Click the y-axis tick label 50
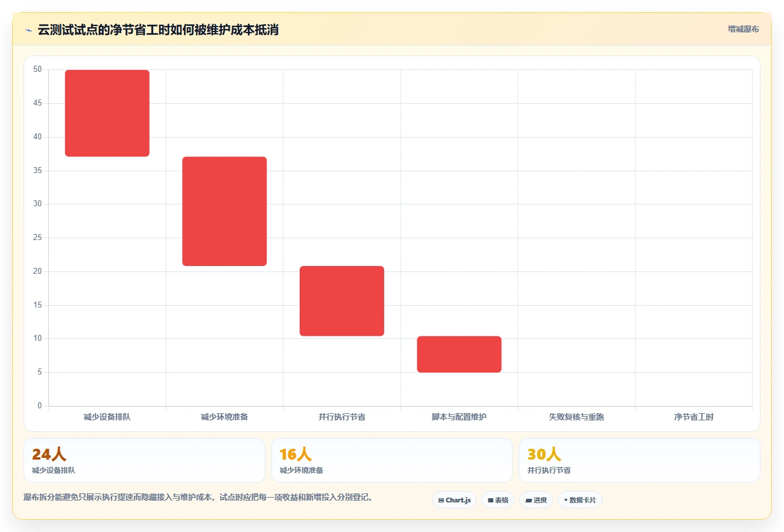 tap(37, 69)
